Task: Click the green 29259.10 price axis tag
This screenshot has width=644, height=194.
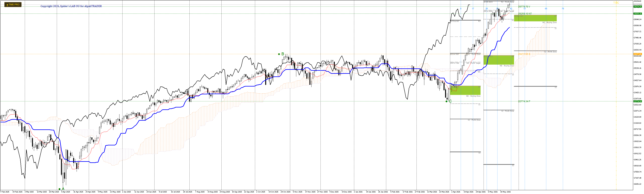Action: coord(638,14)
